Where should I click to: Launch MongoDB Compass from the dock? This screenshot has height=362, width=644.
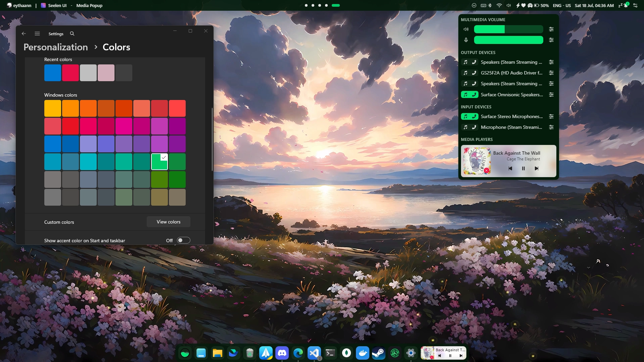[347, 353]
